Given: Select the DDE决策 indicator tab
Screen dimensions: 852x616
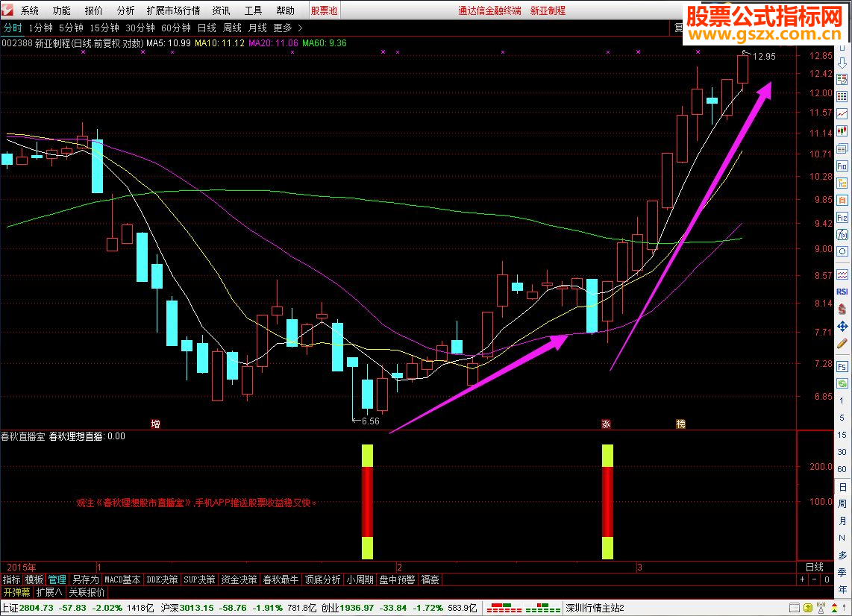Looking at the screenshot, I should [x=162, y=579].
